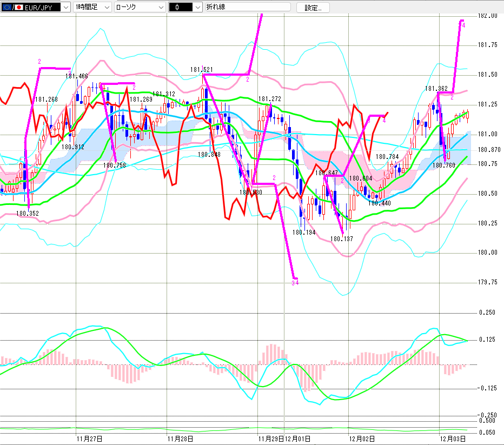This screenshot has width=504, height=445.
Task: Click the 11月27日 date marker
Action: point(90,439)
